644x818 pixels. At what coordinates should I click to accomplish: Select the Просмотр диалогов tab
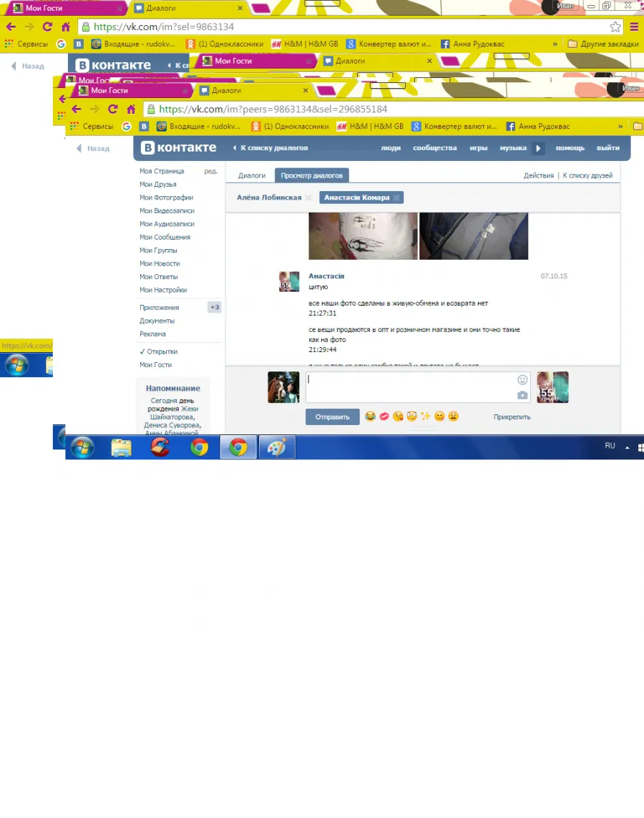pos(312,175)
